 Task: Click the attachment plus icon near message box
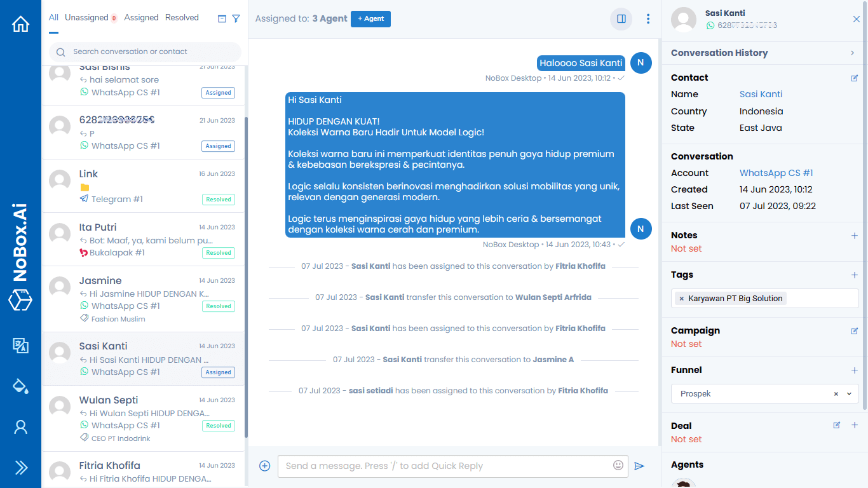(x=264, y=466)
